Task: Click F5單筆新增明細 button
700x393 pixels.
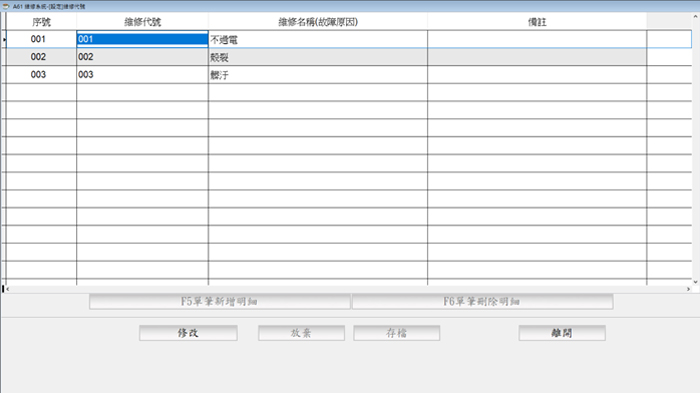Action: [220, 301]
